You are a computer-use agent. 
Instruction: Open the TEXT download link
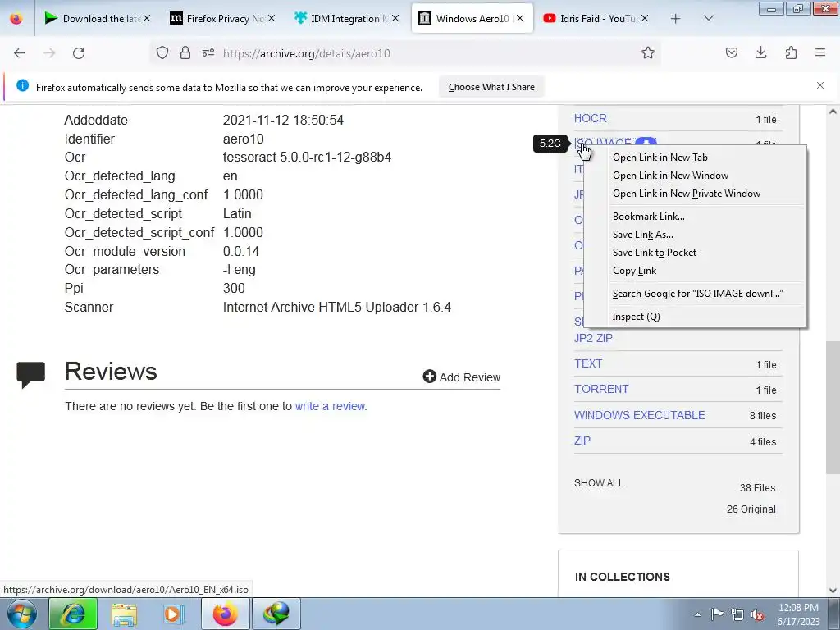[x=588, y=363]
